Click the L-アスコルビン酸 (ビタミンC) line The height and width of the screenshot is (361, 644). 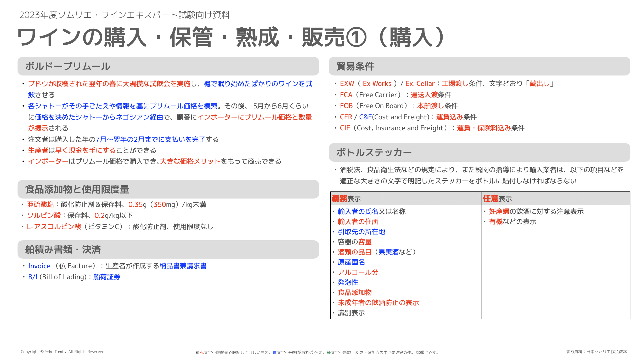tap(120, 226)
